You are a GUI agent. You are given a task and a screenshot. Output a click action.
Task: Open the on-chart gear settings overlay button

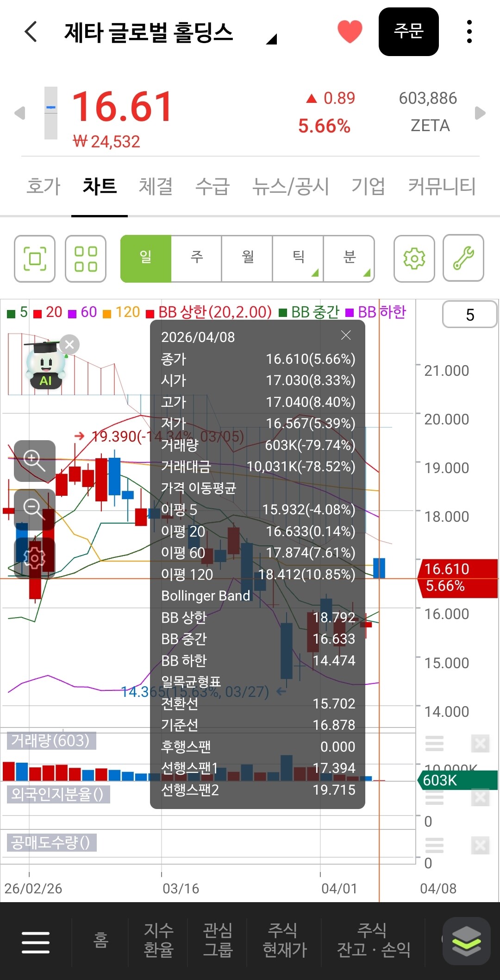tap(35, 558)
